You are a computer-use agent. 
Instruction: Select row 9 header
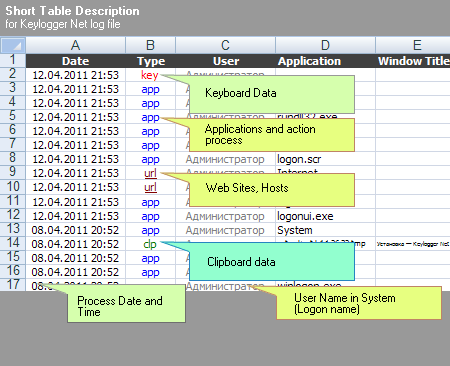tap(13, 172)
